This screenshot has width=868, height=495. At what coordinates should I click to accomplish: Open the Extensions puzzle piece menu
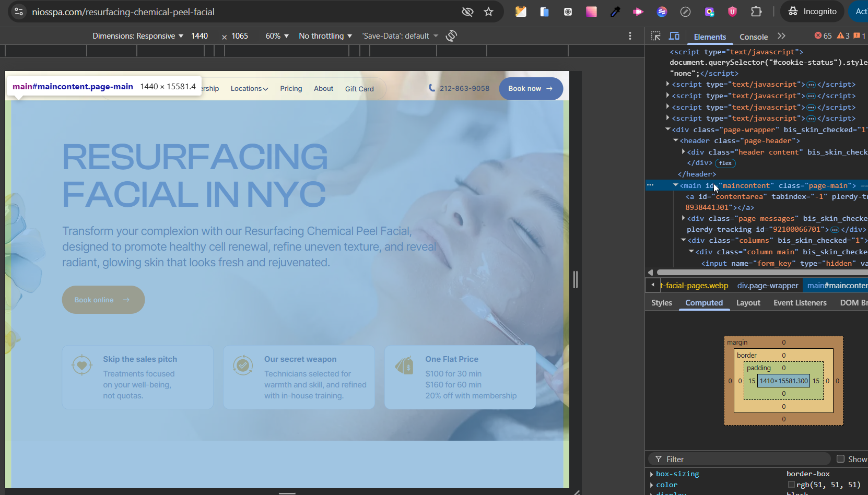756,11
